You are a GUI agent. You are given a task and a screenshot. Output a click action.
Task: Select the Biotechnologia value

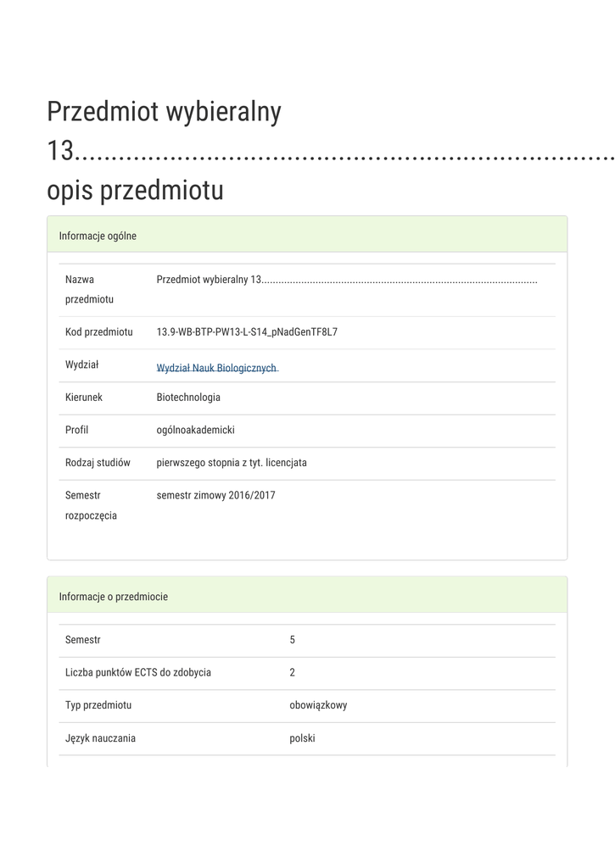[x=188, y=398]
